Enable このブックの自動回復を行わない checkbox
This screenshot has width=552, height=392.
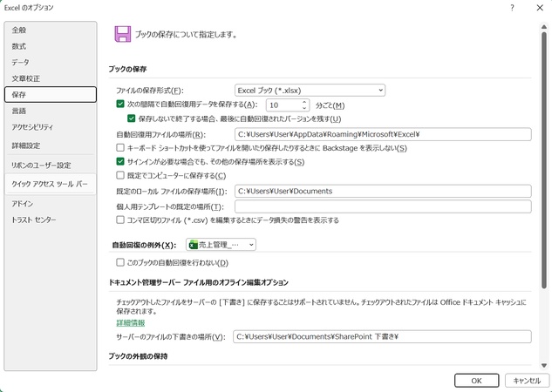120,262
